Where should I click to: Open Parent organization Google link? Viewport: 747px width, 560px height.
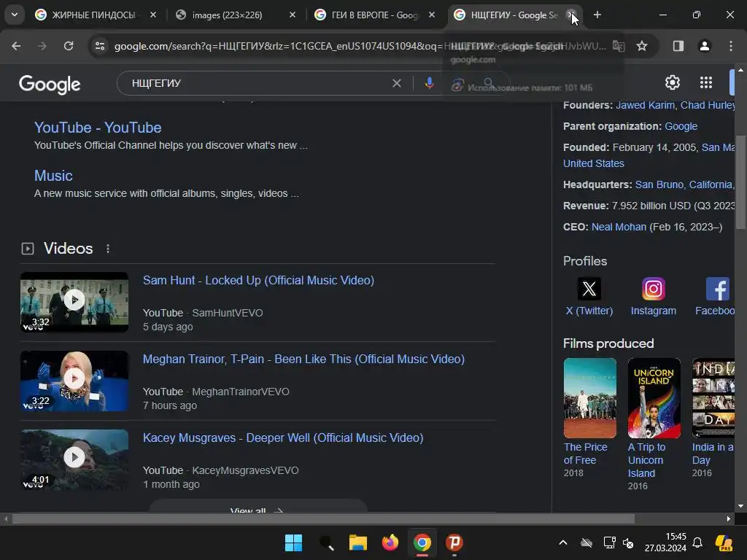(681, 126)
